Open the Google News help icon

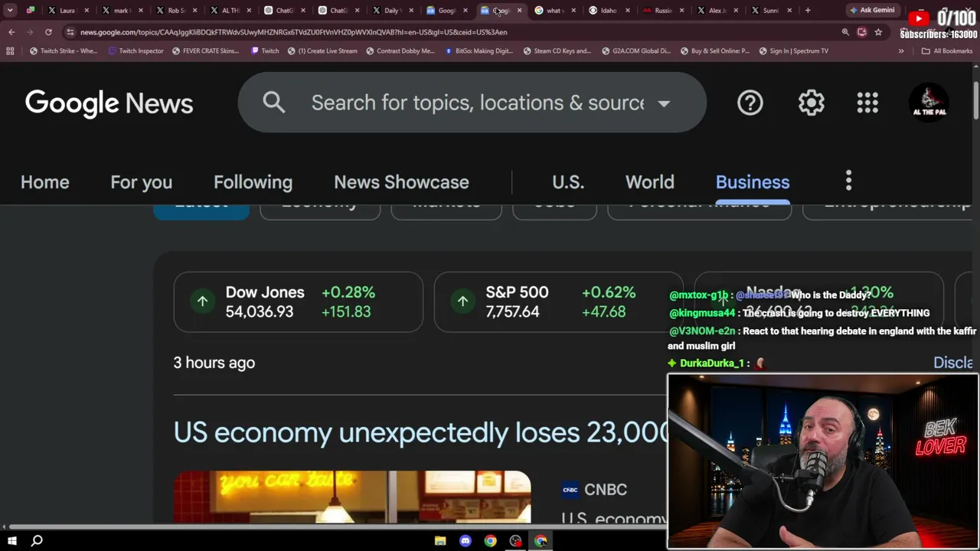750,103
